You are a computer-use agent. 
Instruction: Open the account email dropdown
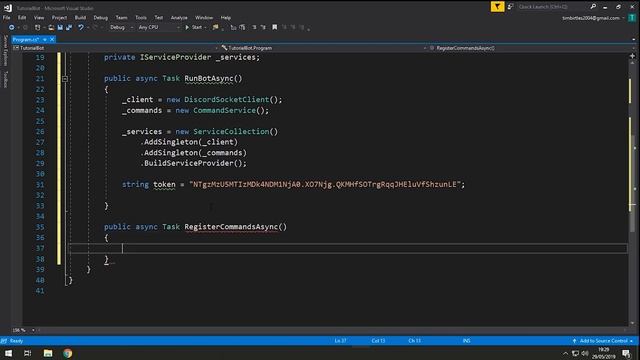click(x=593, y=18)
